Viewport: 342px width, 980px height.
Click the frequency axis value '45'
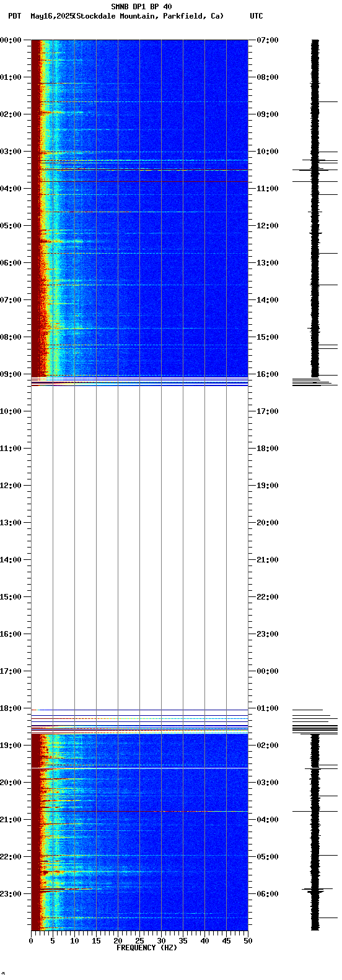pyautogui.click(x=226, y=942)
